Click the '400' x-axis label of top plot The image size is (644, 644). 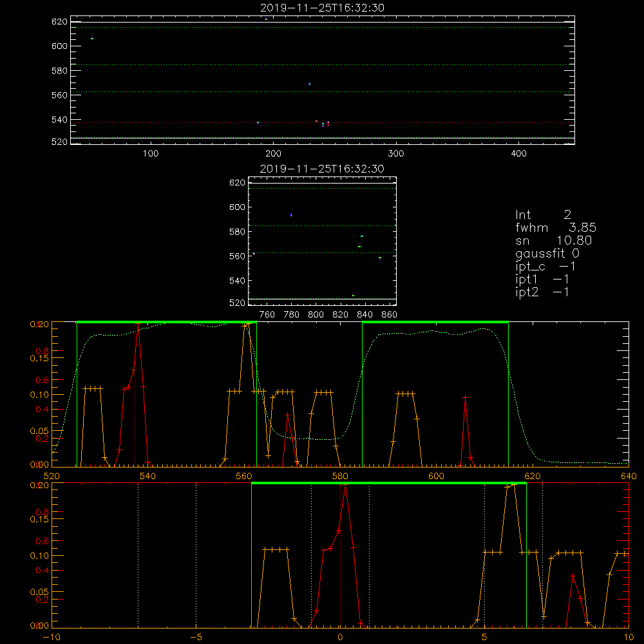pyautogui.click(x=518, y=154)
